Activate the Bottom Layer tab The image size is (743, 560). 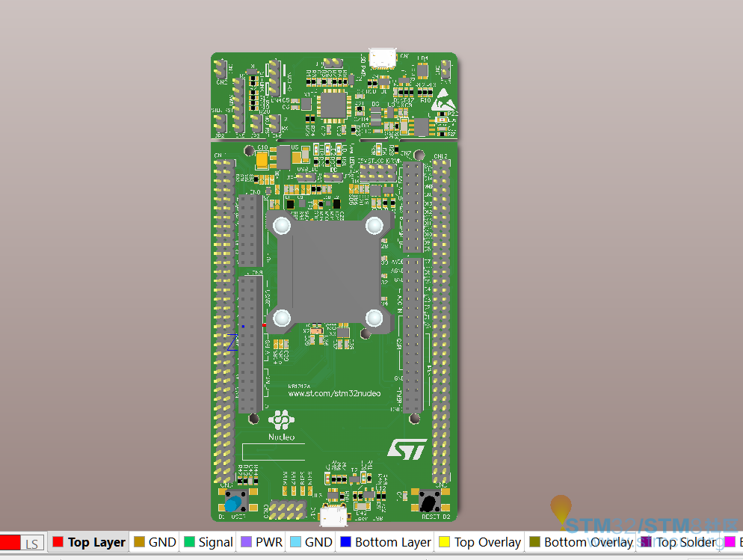[x=386, y=542]
